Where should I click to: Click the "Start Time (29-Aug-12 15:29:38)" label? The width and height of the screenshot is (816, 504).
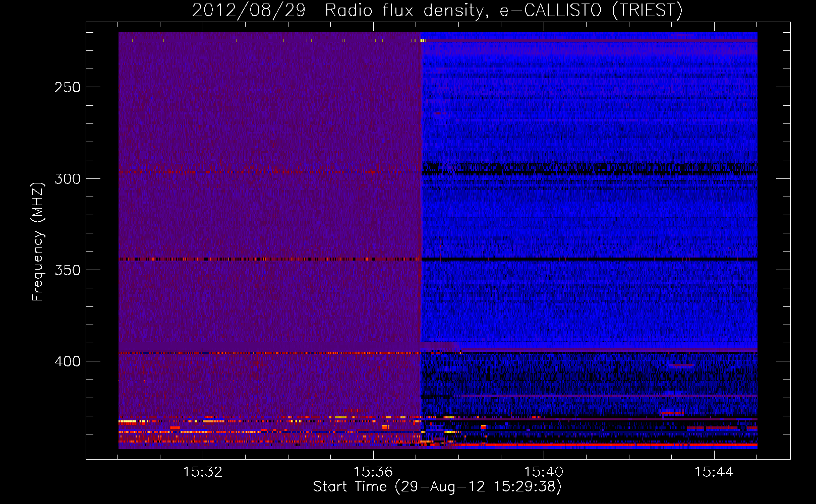coord(437,487)
